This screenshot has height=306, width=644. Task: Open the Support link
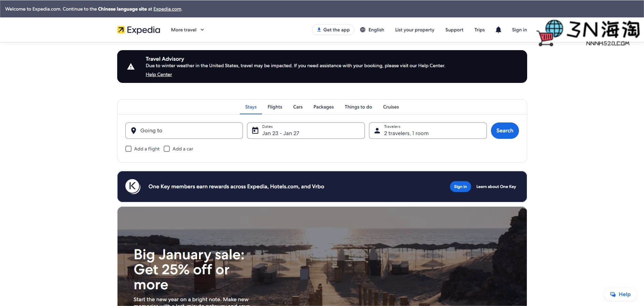454,30
